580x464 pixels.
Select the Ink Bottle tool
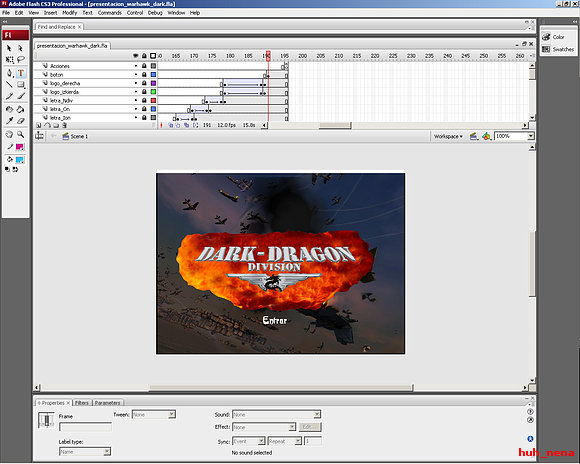click(9, 109)
